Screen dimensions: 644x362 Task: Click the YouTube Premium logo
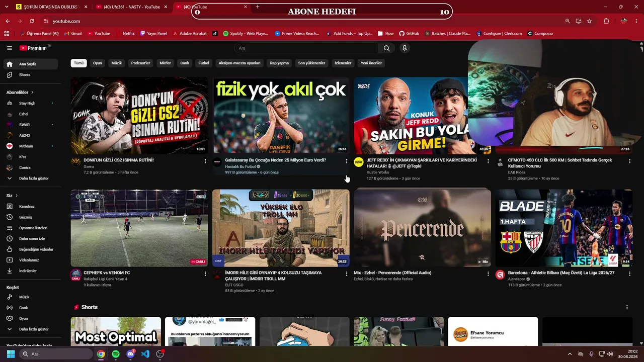[34, 48]
